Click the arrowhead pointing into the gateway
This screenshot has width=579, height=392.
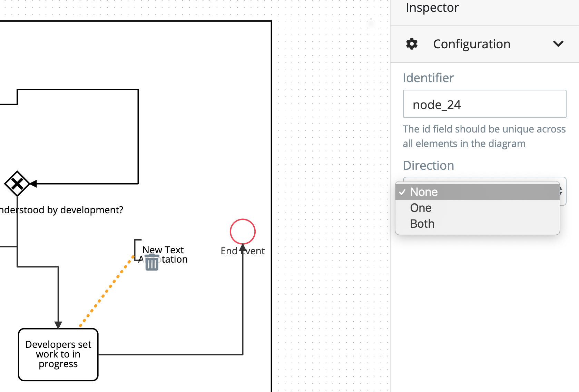click(x=33, y=183)
